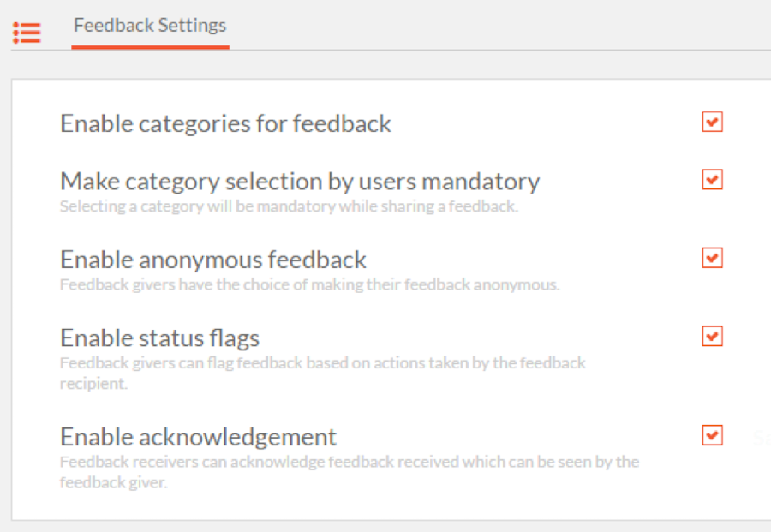Click the 'Enable status flags' label
The image size is (771, 532).
click(160, 338)
